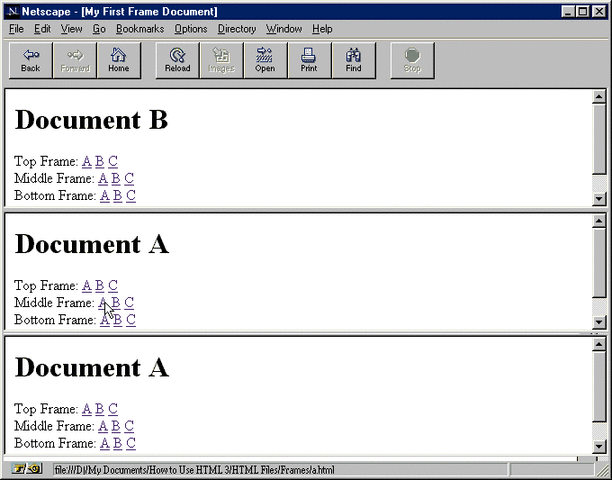Click the bottom frame's scrollbar thumb
The image size is (612, 480).
[599, 387]
